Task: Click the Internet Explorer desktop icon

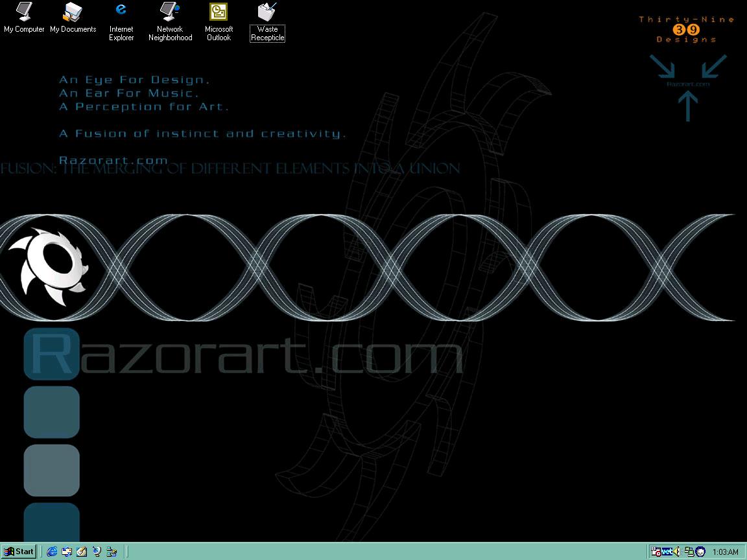Action: click(x=121, y=12)
